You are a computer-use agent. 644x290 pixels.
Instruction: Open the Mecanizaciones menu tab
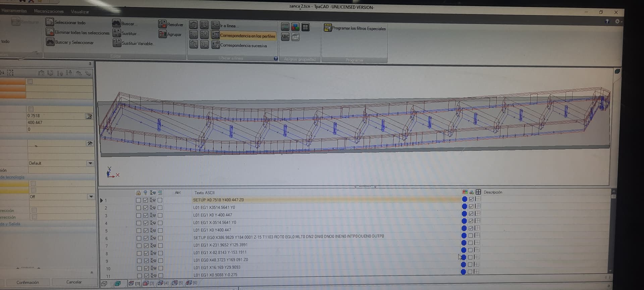click(x=49, y=11)
